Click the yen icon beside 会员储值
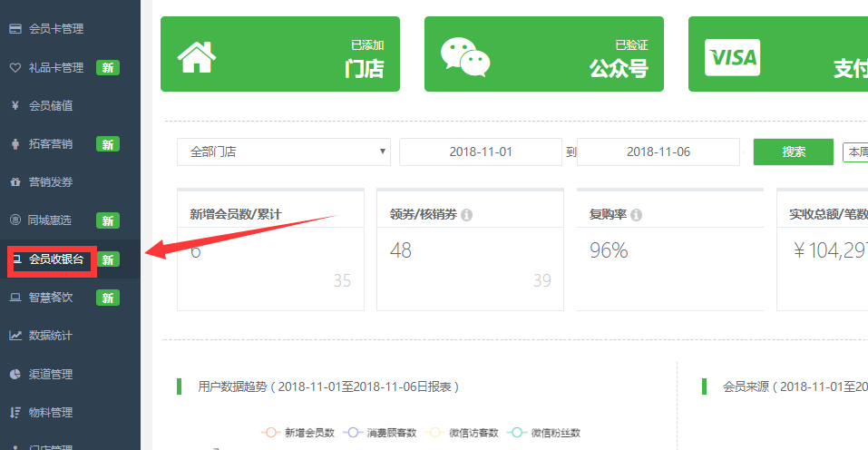868x450 pixels. [x=15, y=105]
